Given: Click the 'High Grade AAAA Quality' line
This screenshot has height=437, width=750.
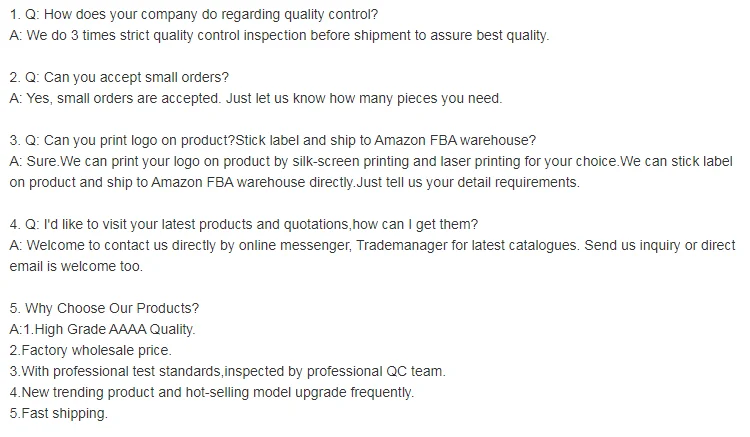Looking at the screenshot, I should click(x=102, y=329).
